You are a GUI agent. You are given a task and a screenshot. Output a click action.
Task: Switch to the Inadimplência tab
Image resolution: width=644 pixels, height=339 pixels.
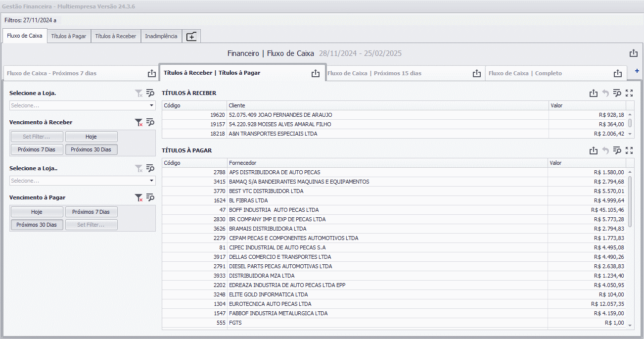161,36
